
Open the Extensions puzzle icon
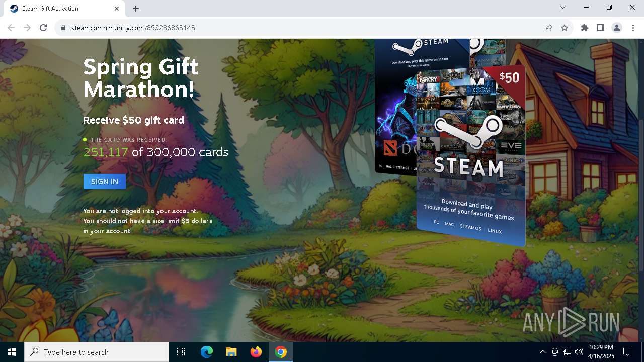585,28
